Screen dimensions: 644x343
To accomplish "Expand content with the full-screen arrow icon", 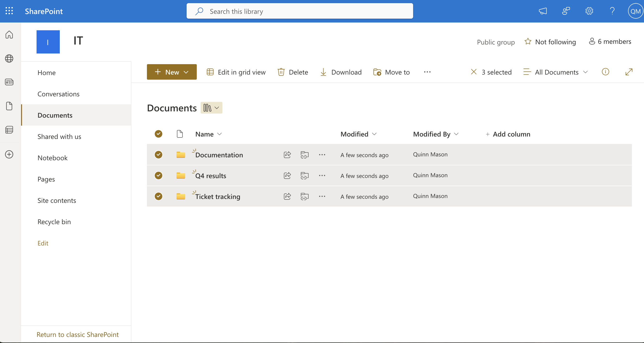I will 629,72.
